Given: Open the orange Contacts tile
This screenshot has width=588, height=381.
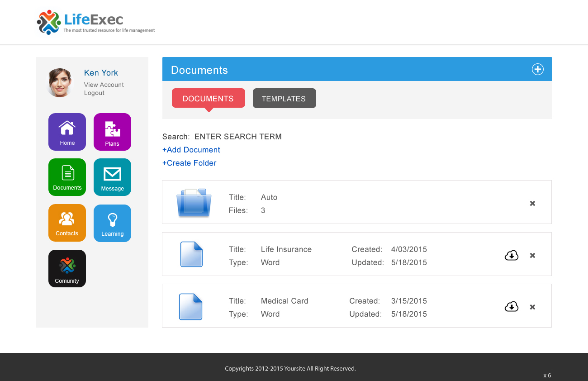Looking at the screenshot, I should (67, 223).
